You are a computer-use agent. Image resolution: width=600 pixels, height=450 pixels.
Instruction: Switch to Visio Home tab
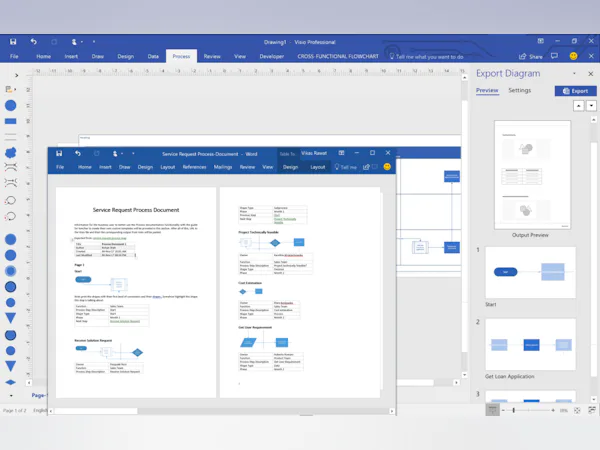coord(44,56)
